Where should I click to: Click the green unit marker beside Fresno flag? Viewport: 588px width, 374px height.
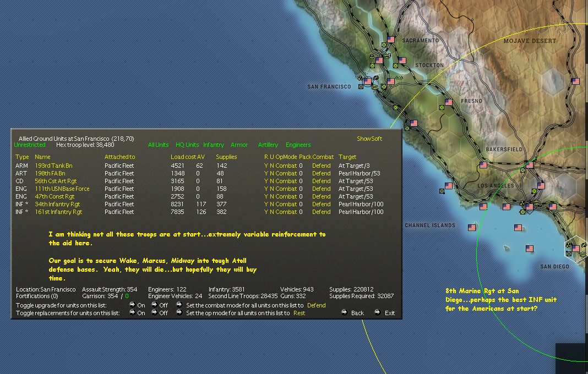pos(442,108)
